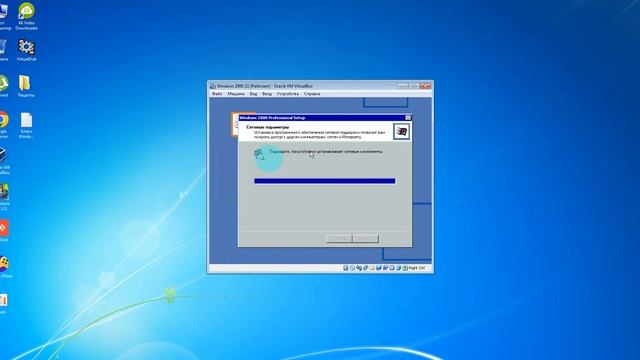Open the Устройства menu
Screen dimensions: 640x360
[x=288, y=94]
